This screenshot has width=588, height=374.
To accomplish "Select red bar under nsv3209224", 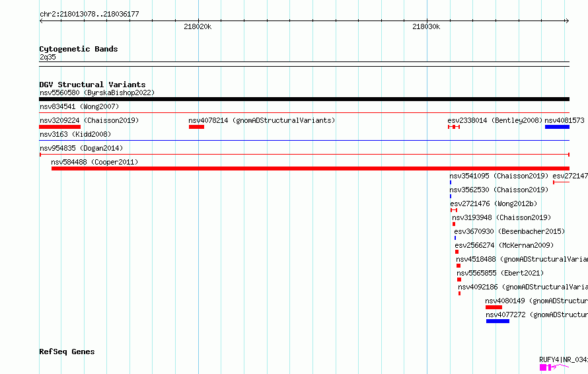I will pos(60,127).
